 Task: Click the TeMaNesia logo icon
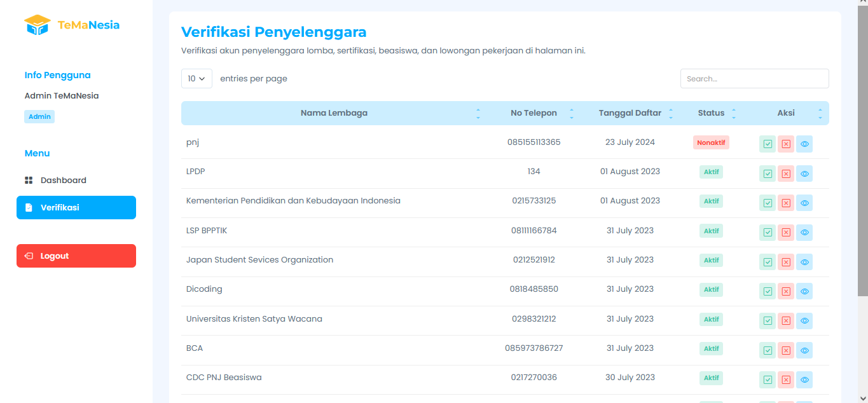(x=37, y=25)
